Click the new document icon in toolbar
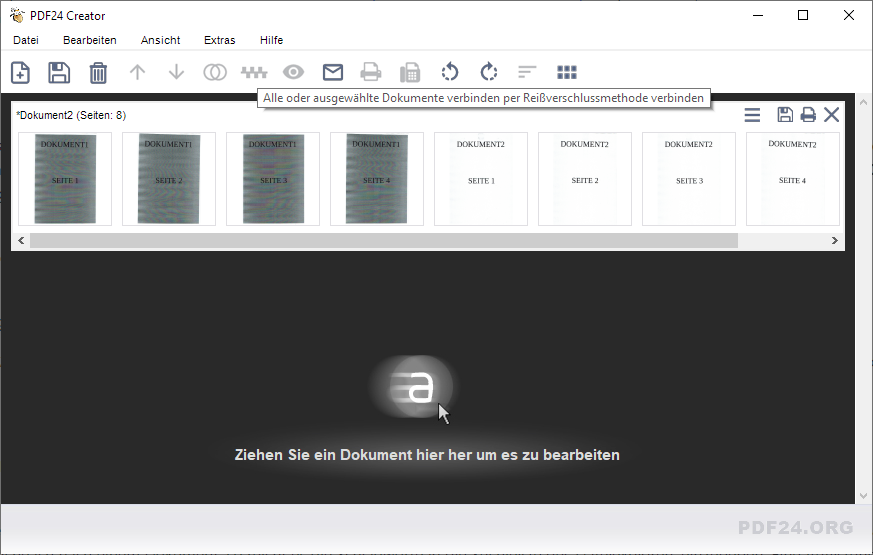Viewport: 873px width, 555px height. coord(20,72)
